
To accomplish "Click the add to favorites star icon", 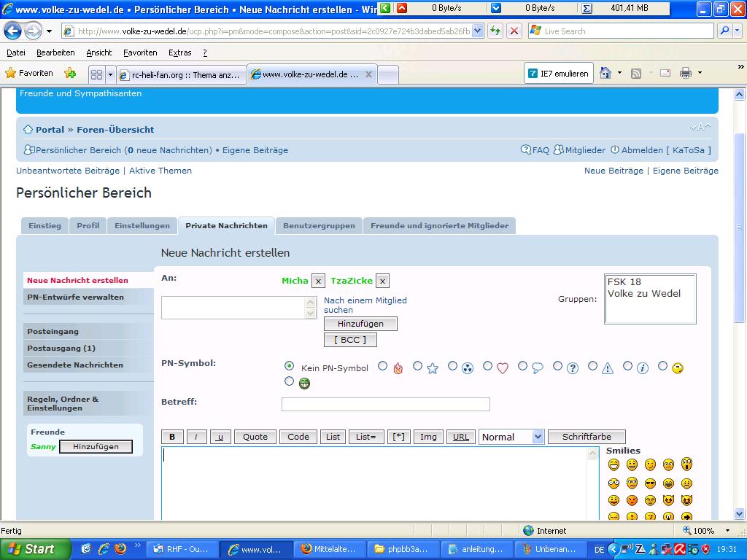I will [x=70, y=74].
